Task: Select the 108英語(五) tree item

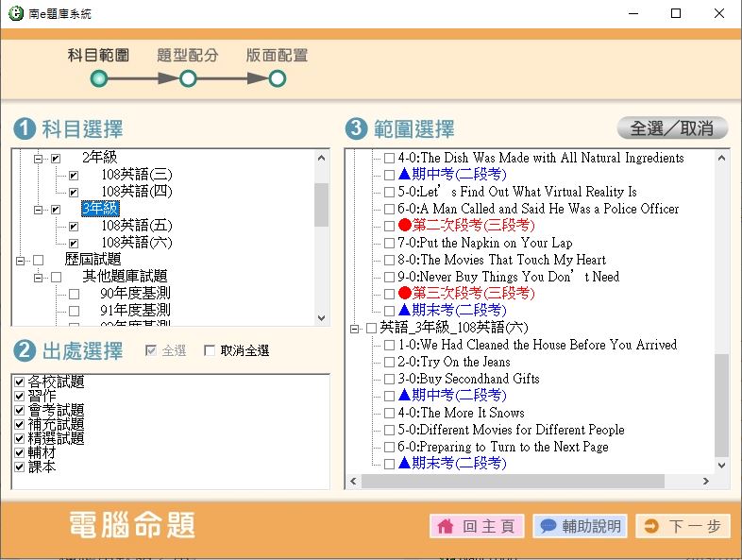Action: 137,226
